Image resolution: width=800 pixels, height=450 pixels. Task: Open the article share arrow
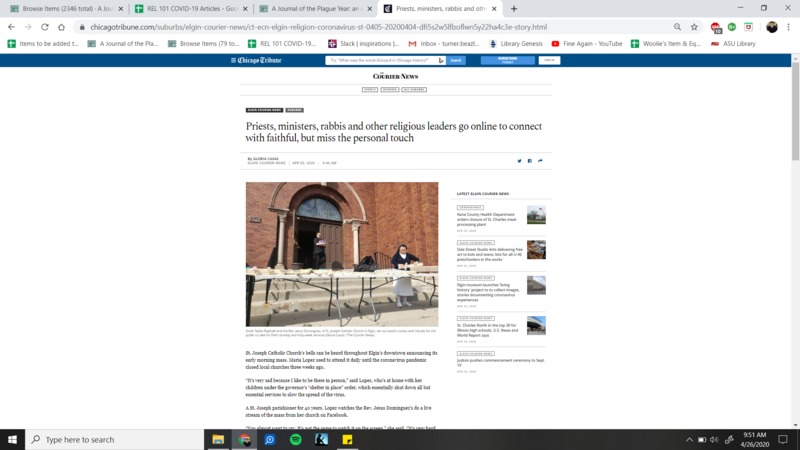tap(540, 161)
